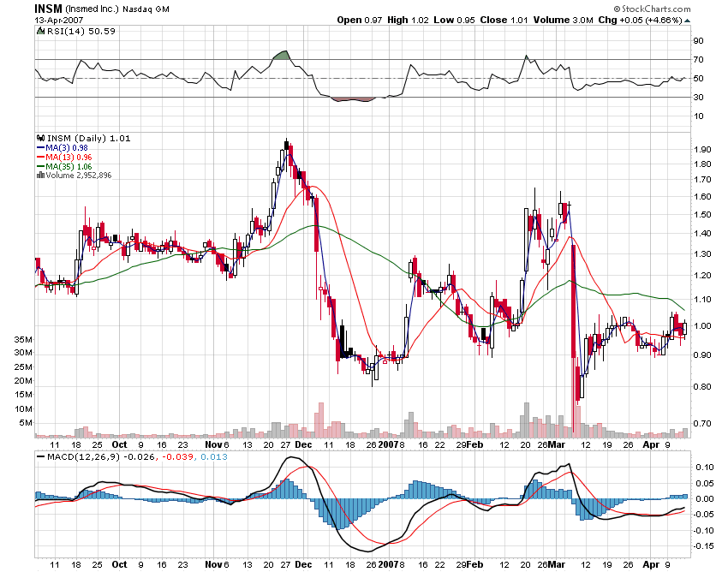Click the volume bars icon in the legend

(x=40, y=175)
